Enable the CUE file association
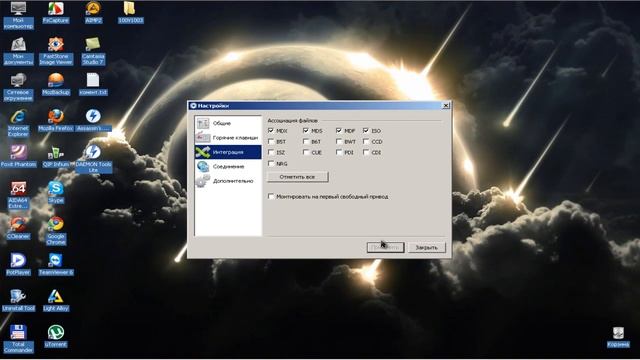Viewport: 640px width, 360px height. (x=306, y=152)
